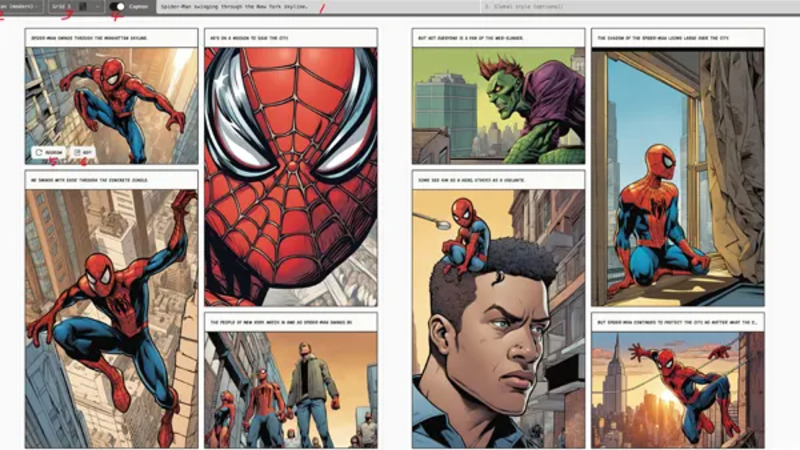Click the Redraw button on the first panel
800x450 pixels.
[49, 153]
